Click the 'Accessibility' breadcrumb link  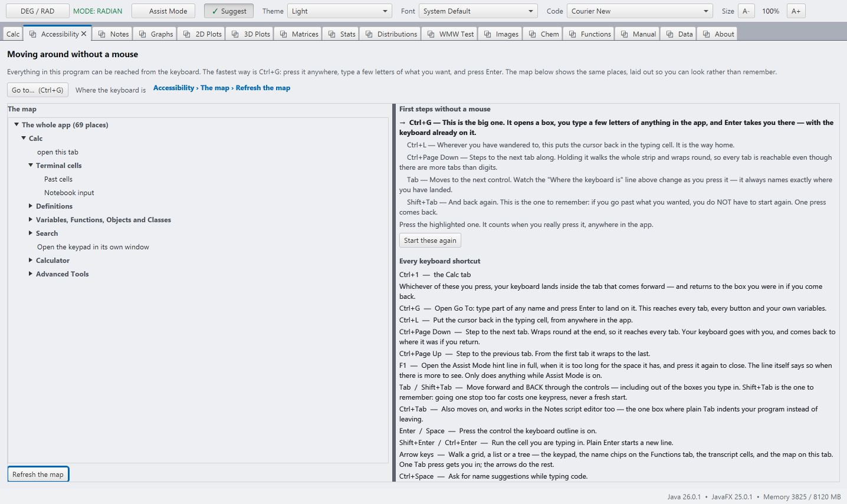[173, 88]
